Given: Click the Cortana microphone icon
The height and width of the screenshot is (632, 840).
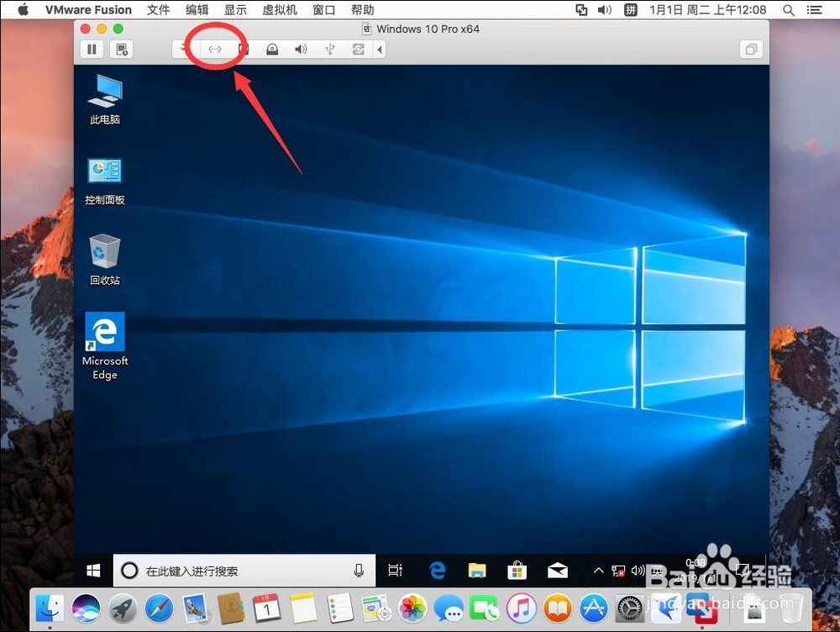Looking at the screenshot, I should point(359,571).
